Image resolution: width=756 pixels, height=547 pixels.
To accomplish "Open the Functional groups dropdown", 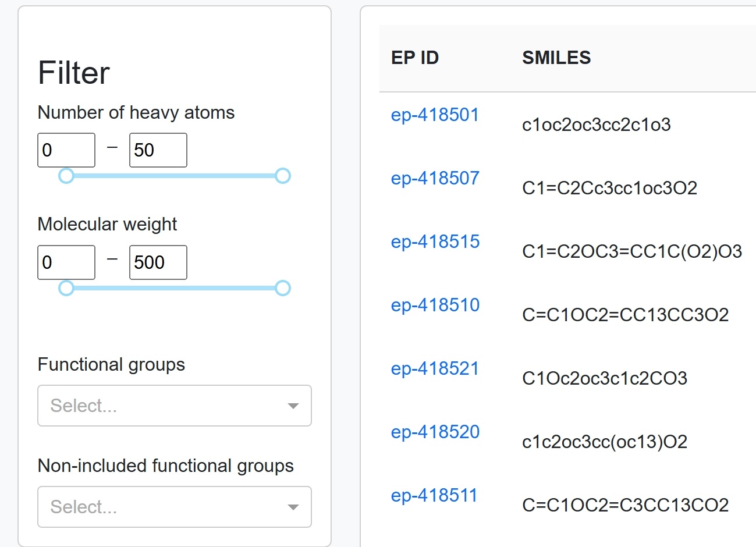I will pyautogui.click(x=163, y=406).
